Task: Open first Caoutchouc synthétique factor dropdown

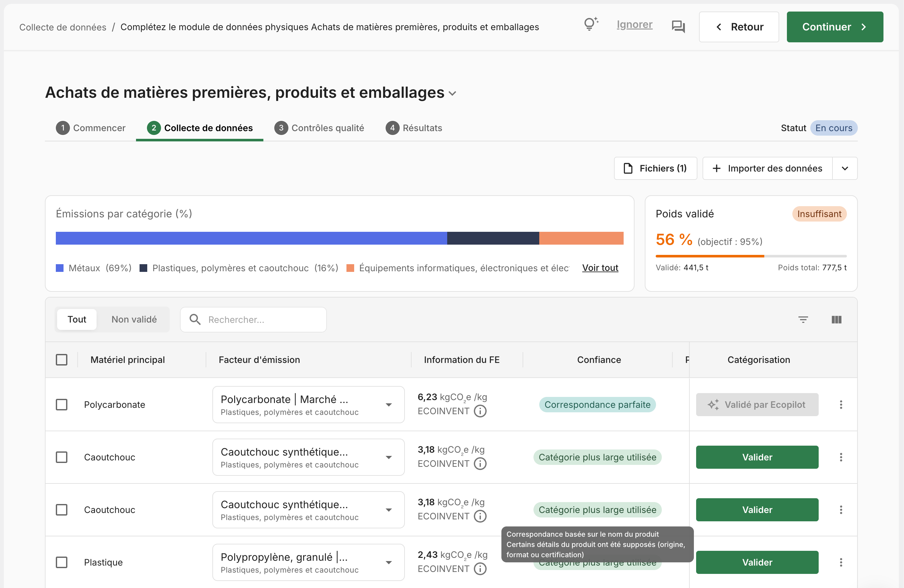Action: [308, 457]
